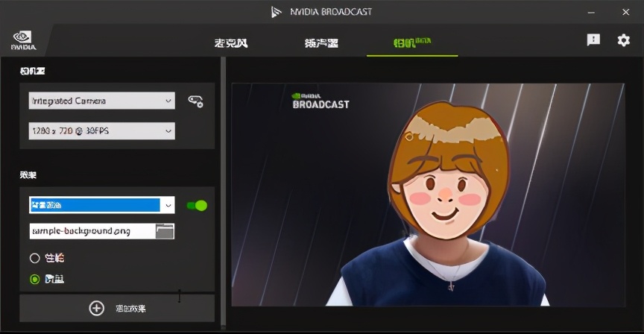Browse for background image with folder icon
The height and width of the screenshot is (334, 644).
coord(165,231)
